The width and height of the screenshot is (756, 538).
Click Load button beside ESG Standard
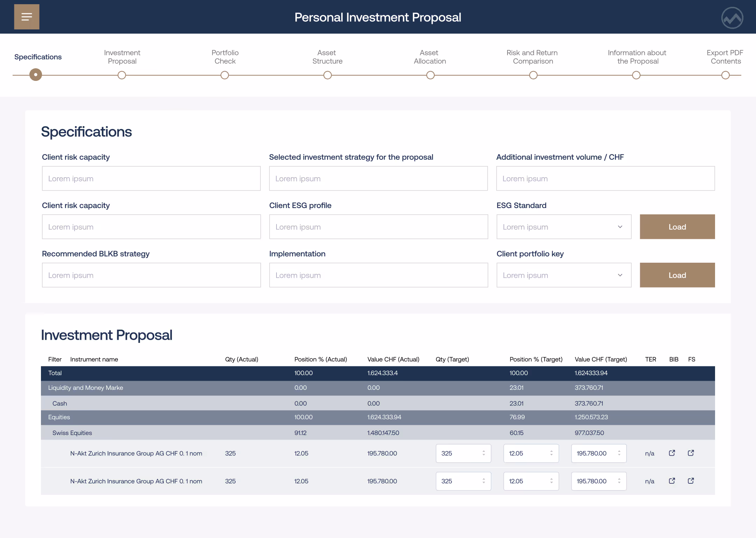(x=677, y=227)
